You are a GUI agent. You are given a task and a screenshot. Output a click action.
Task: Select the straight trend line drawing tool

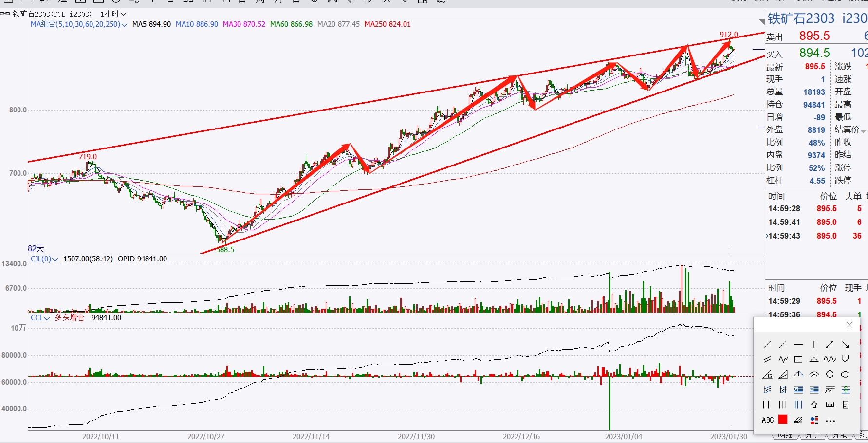pyautogui.click(x=767, y=344)
